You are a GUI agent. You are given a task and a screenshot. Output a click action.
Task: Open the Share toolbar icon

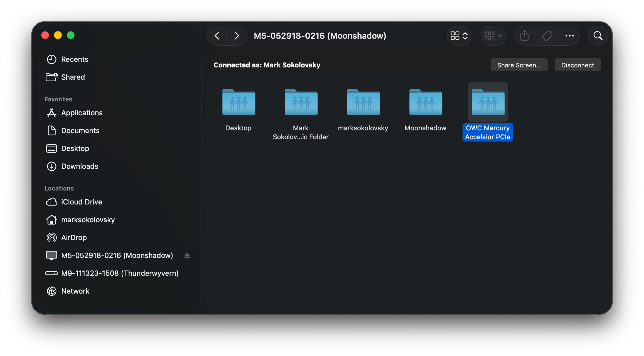524,36
